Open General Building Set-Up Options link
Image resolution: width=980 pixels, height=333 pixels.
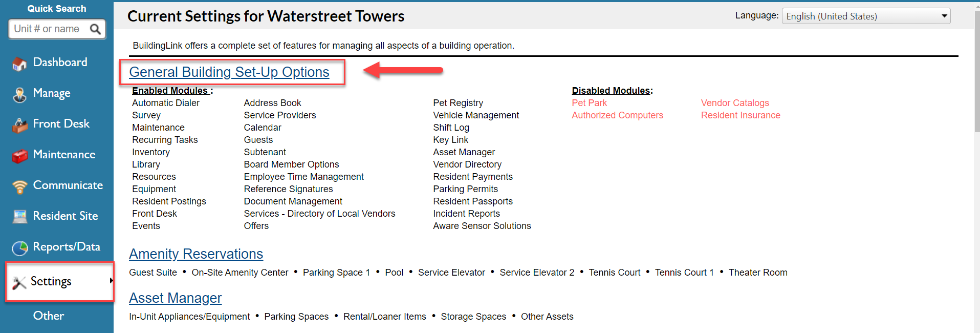229,72
